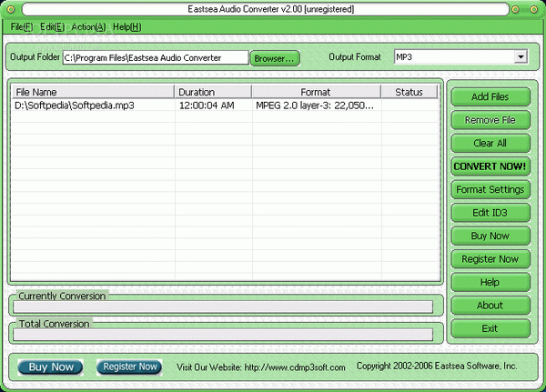This screenshot has height=392, width=546.
Task: Open the Help(H) menu
Action: point(127,27)
